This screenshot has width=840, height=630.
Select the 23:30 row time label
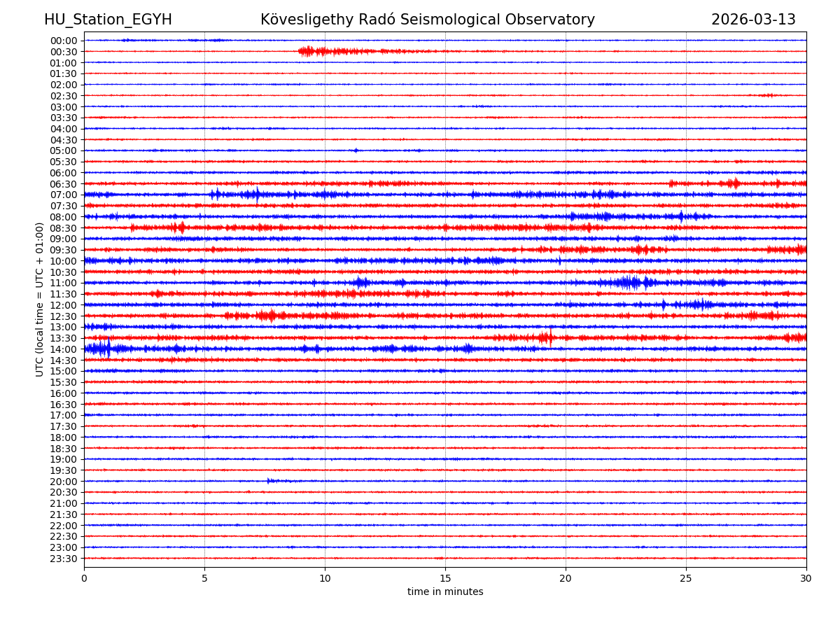click(63, 559)
